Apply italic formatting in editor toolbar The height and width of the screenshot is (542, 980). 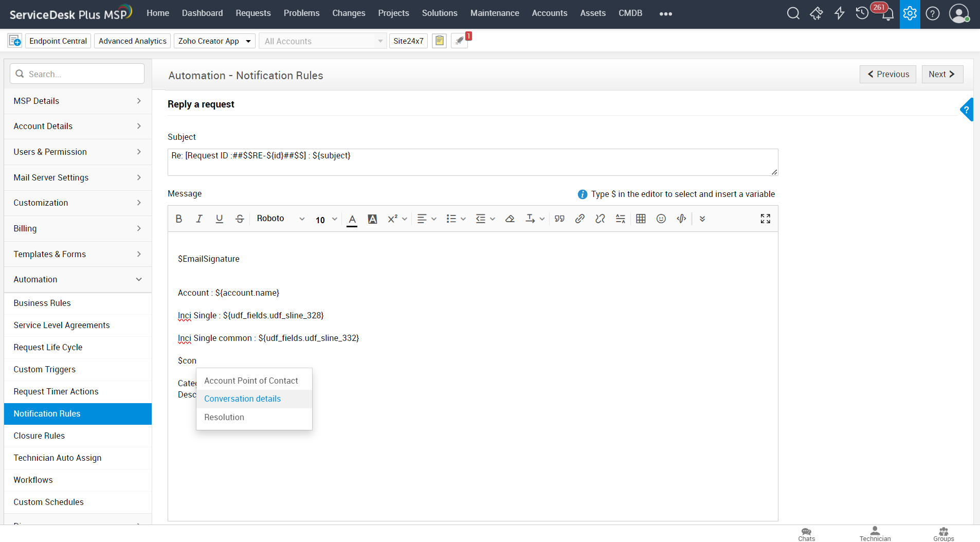(199, 219)
